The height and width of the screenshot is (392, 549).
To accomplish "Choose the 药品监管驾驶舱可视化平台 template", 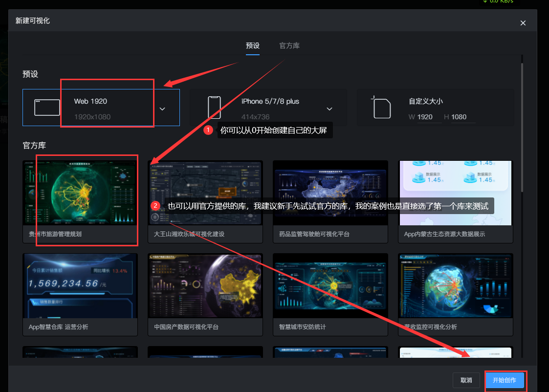I will pyautogui.click(x=330, y=201).
